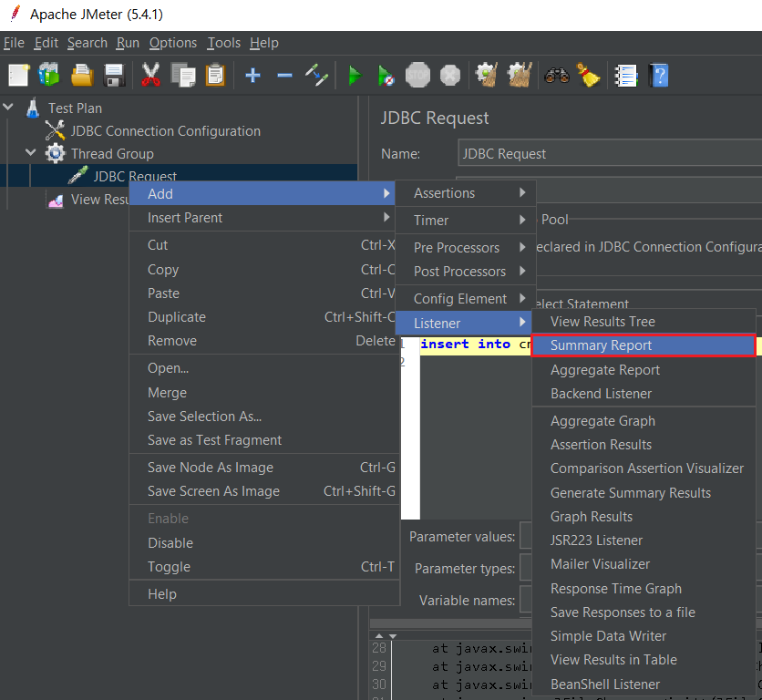Choose Remove from the context menu
762x700 pixels.
[264, 340]
